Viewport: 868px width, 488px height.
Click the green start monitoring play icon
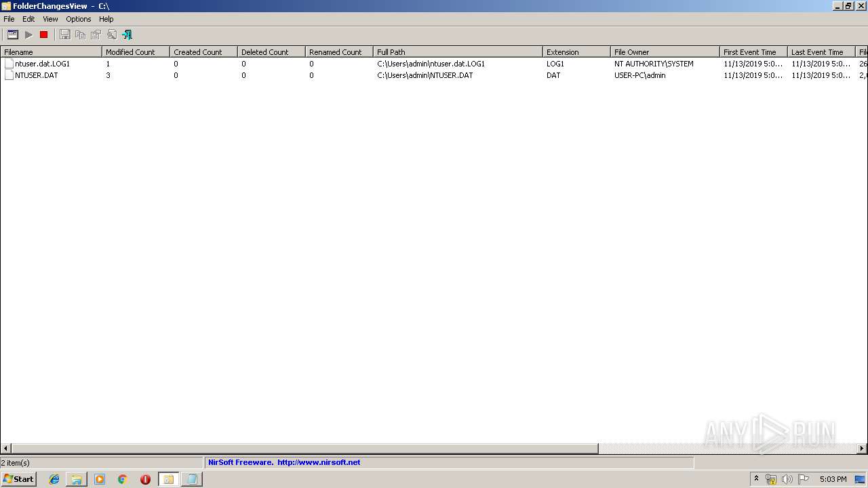28,35
